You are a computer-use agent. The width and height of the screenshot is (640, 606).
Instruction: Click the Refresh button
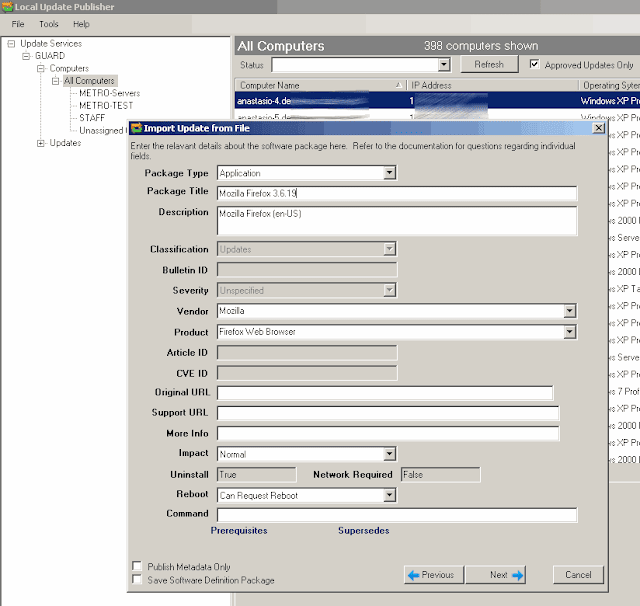point(489,64)
